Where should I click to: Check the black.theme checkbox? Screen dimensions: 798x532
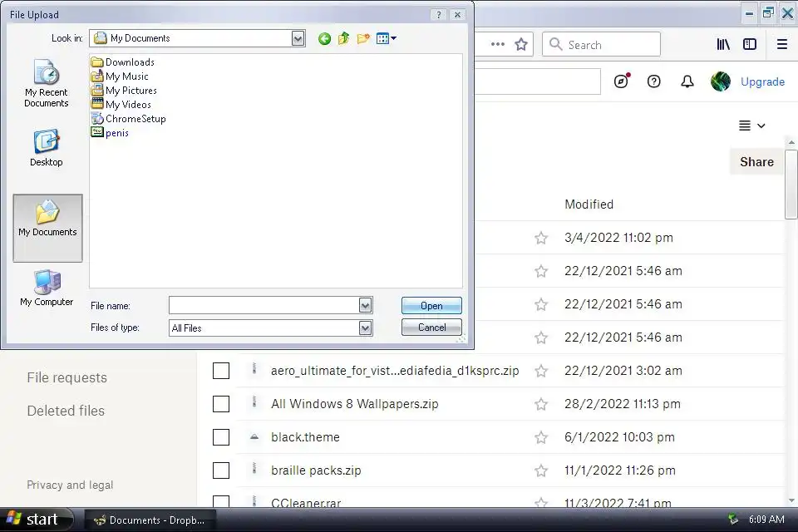[x=221, y=437]
